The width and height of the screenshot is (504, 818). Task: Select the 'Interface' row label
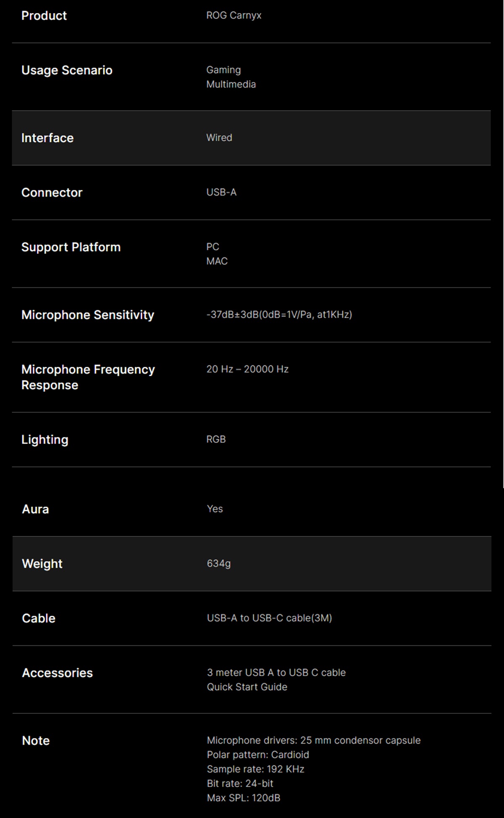coord(47,138)
